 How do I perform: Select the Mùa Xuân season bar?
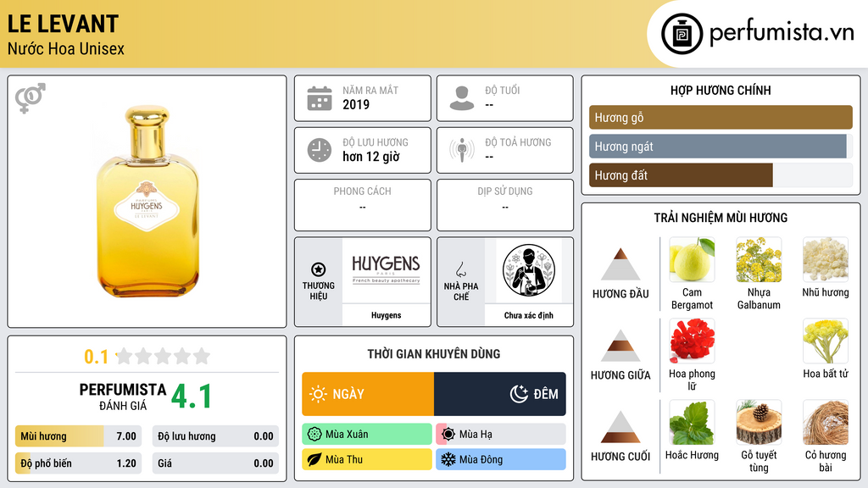click(x=367, y=434)
